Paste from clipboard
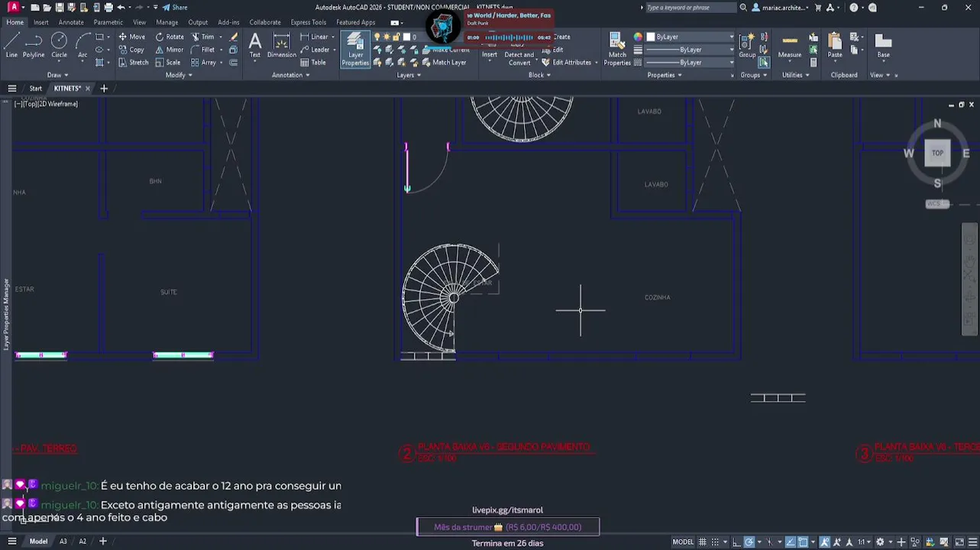Image resolution: width=980 pixels, height=550 pixels. click(835, 45)
